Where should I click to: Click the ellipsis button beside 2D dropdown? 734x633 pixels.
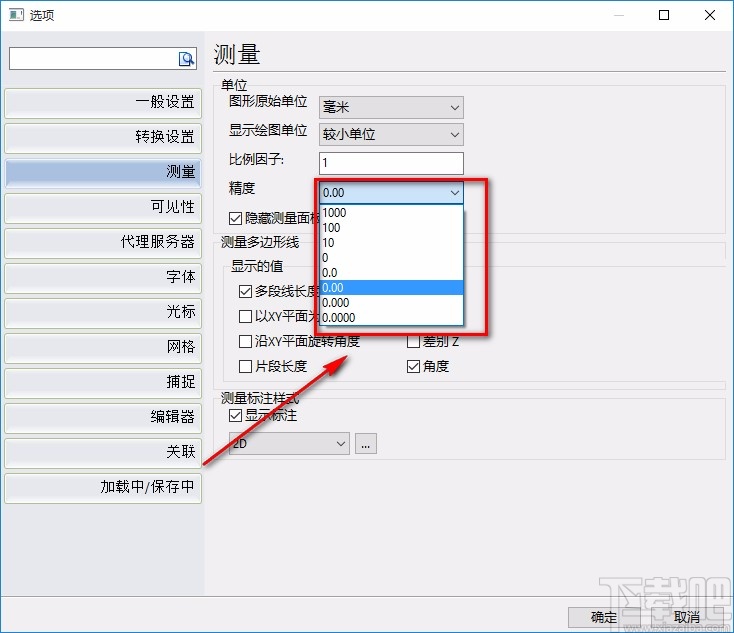[366, 443]
